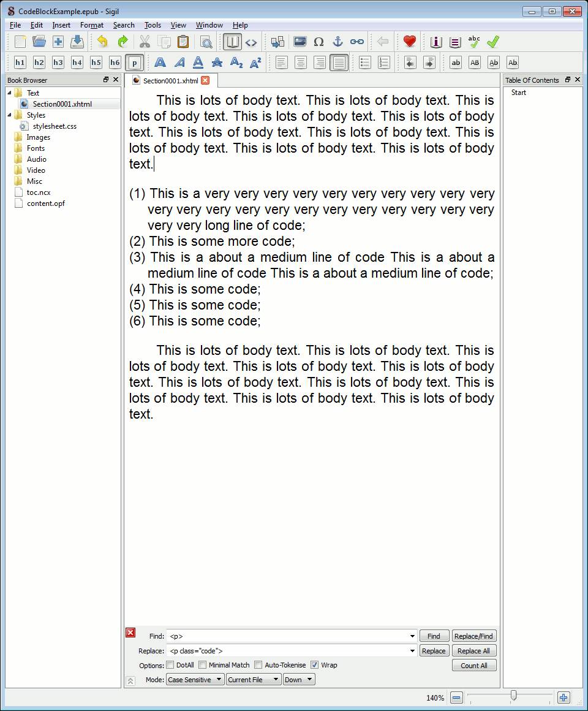Viewport: 588px width, 711px height.
Task: Apply Heading 1 with the h1 button
Action: pyautogui.click(x=20, y=63)
